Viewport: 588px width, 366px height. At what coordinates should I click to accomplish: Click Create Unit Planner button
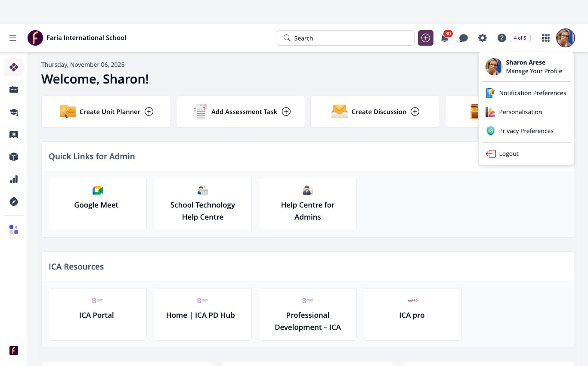tap(106, 112)
